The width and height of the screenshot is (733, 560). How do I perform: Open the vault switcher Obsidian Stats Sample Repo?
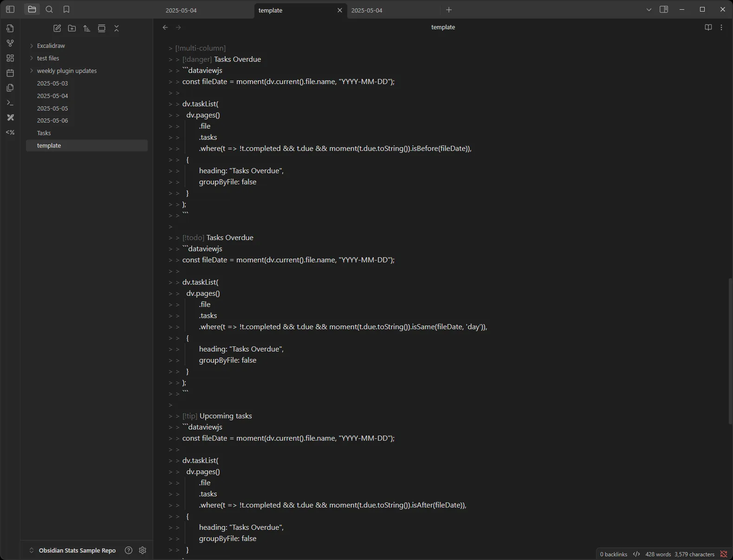point(72,550)
